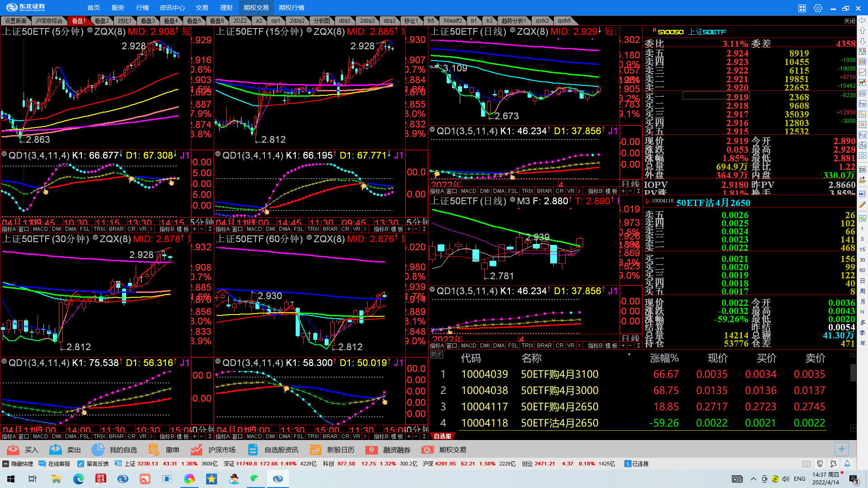Switch to the 看盘2 tab
Screen dimensions: 868x488
pos(102,21)
